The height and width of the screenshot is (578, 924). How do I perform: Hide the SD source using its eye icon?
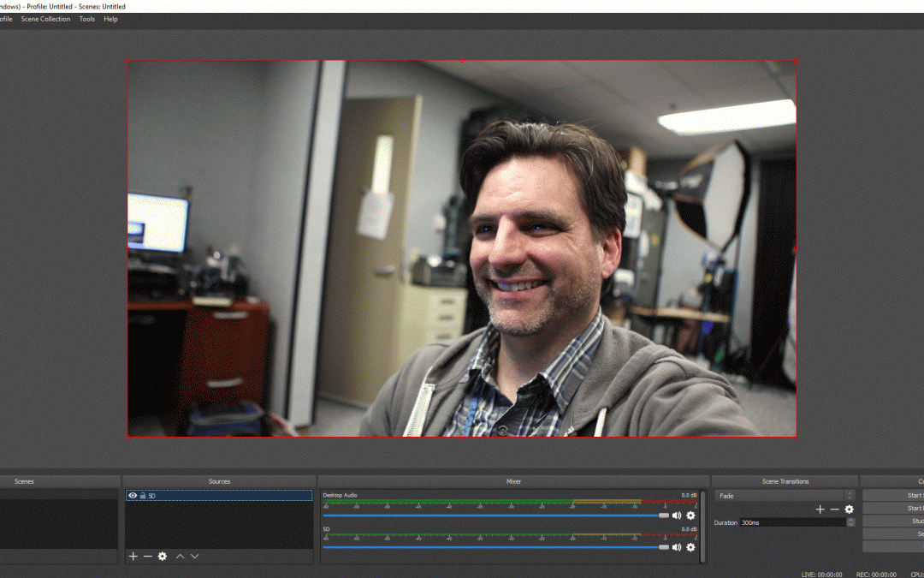pos(133,496)
